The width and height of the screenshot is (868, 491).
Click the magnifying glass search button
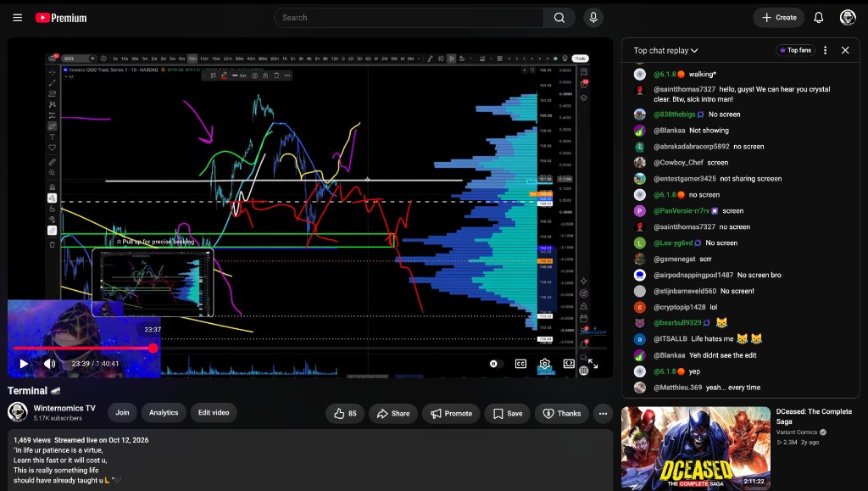(559, 18)
